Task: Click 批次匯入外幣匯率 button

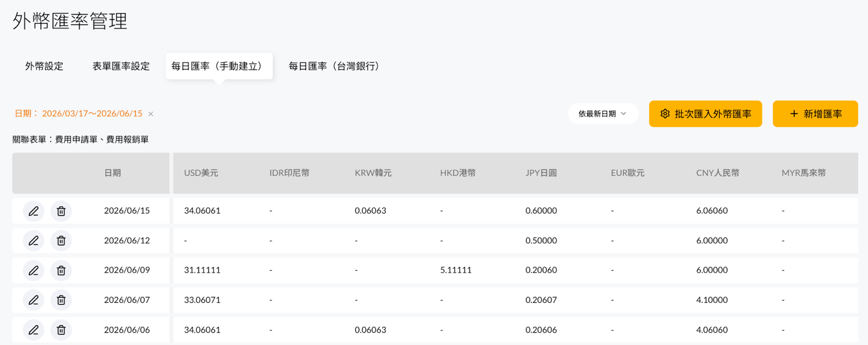Action: [705, 114]
